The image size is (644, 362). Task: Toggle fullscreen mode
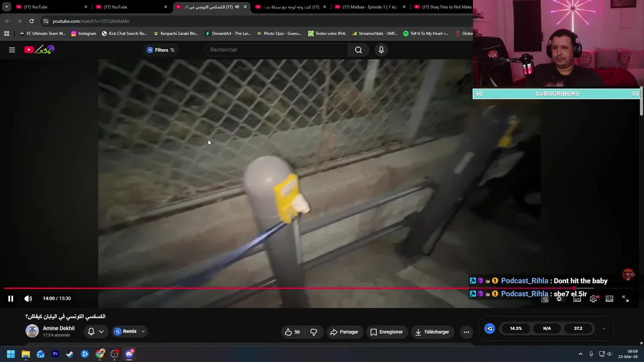point(625,299)
